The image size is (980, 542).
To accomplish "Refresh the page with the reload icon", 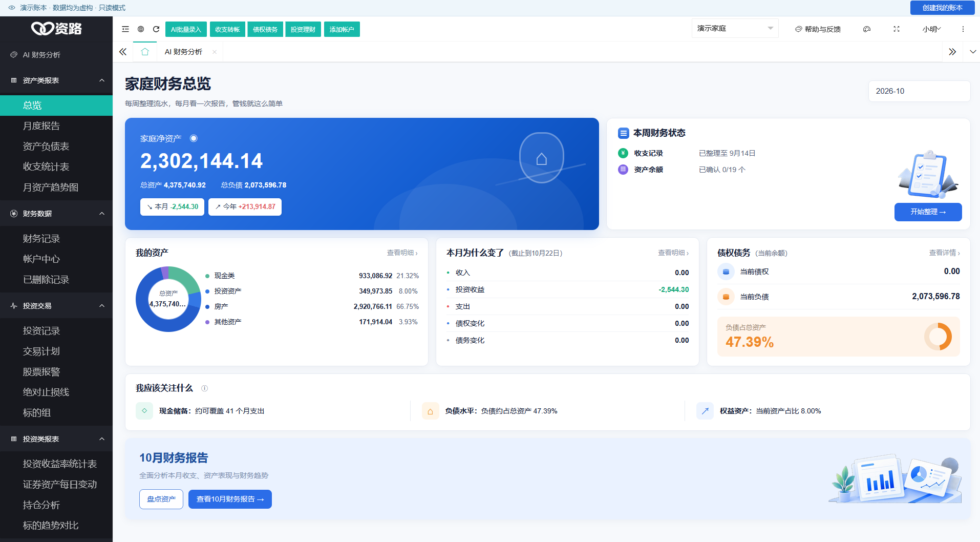I will (156, 29).
